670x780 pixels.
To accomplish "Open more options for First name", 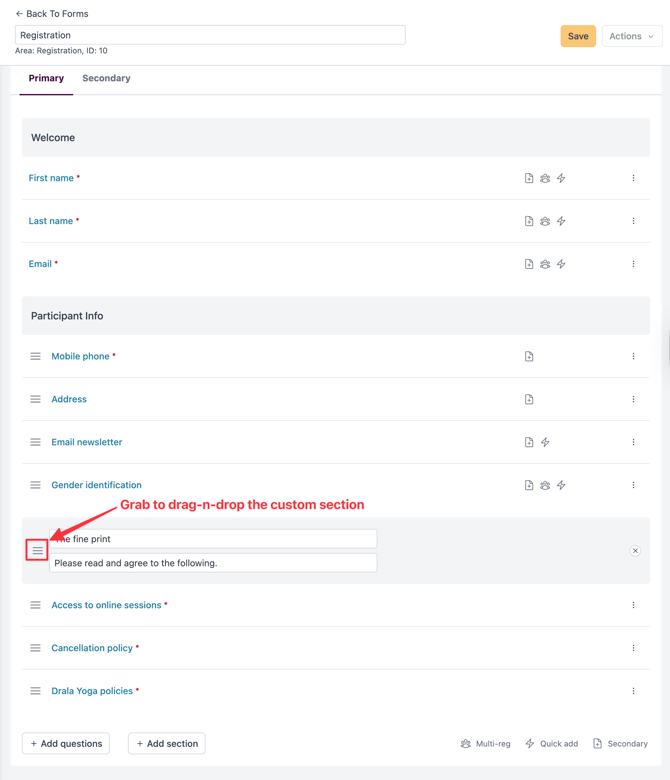I will pos(633,178).
